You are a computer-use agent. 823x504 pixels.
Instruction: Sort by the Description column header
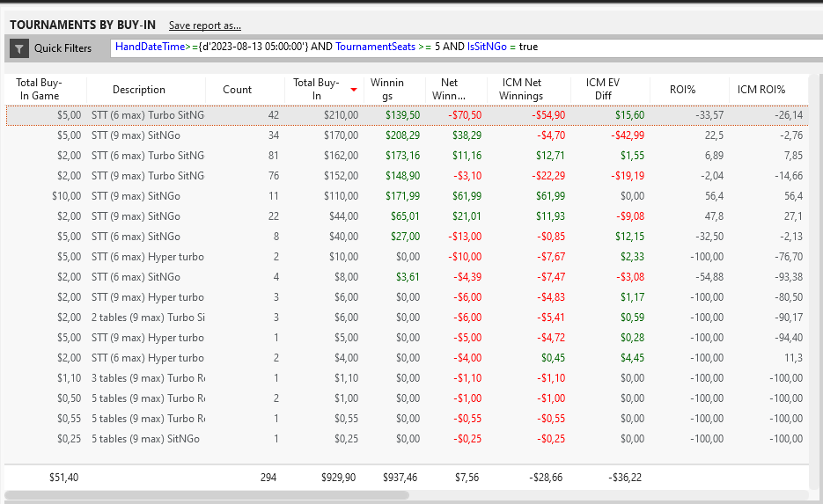[146, 89]
